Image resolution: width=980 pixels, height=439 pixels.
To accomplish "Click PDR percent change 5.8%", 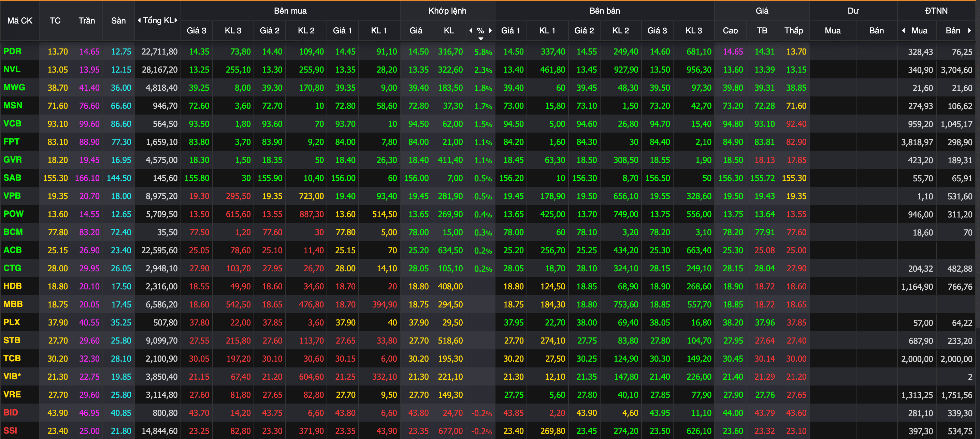I will (483, 52).
